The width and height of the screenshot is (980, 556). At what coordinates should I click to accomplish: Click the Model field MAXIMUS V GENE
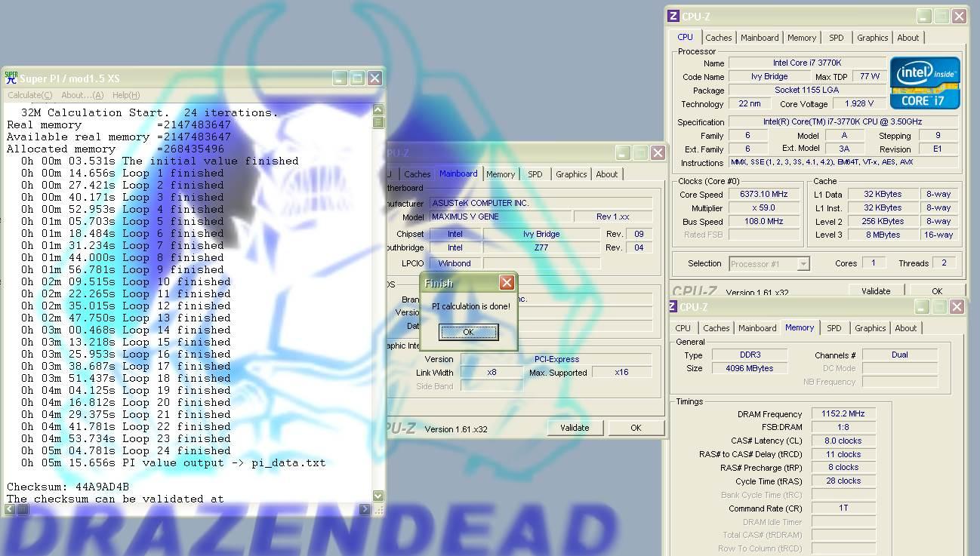[x=501, y=217]
